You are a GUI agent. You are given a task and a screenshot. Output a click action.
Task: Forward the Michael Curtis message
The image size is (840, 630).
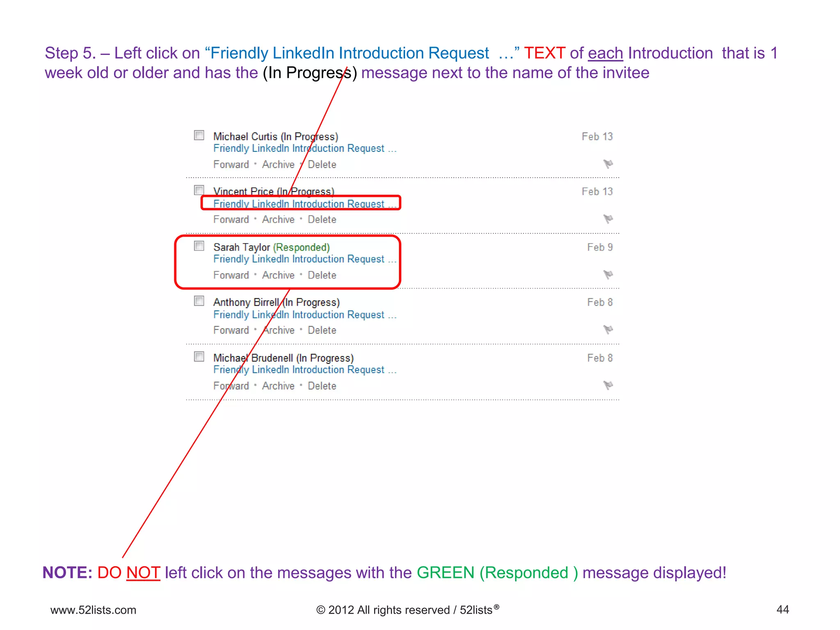(231, 164)
